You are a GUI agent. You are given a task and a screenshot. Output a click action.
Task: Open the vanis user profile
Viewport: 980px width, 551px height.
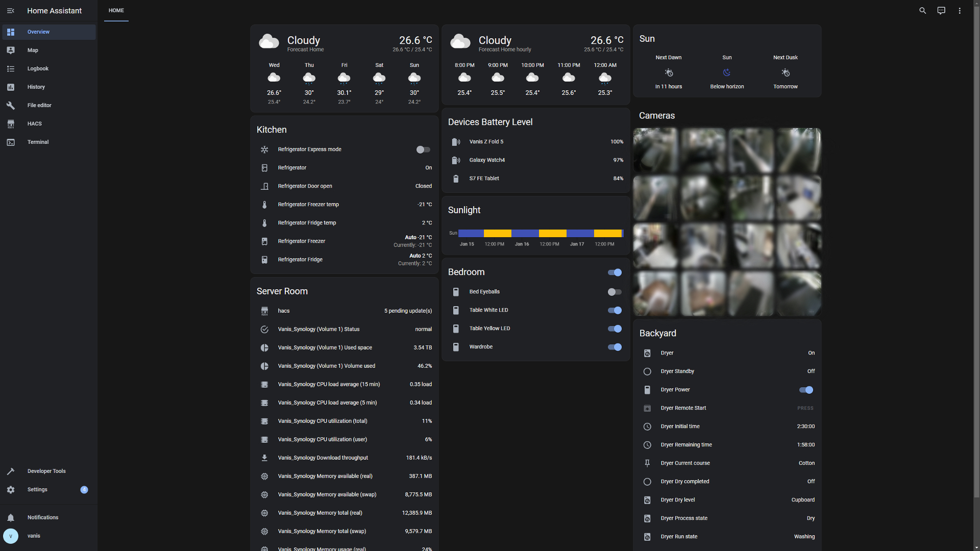(x=34, y=536)
